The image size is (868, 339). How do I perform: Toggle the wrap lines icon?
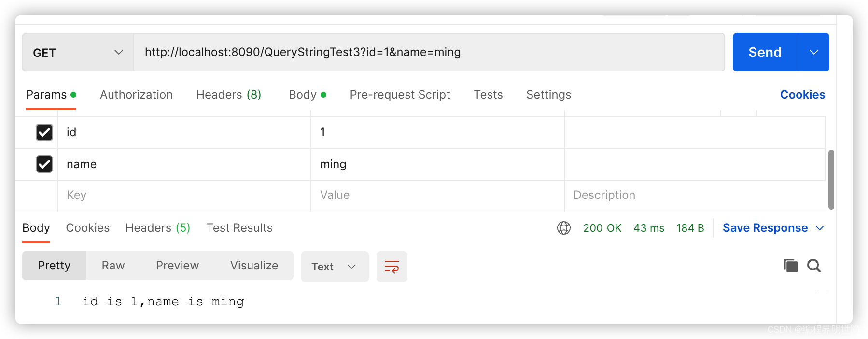click(392, 267)
